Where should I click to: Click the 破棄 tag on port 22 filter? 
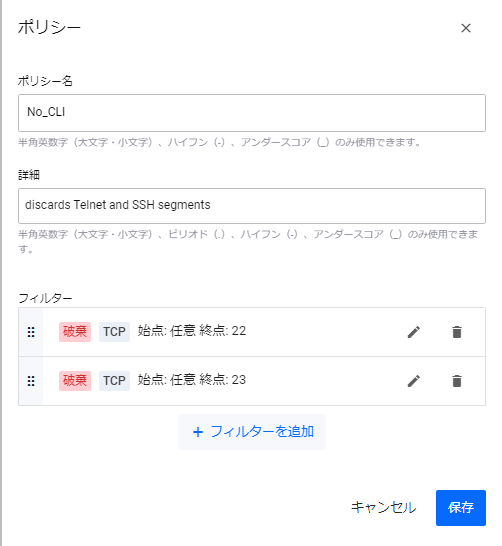(x=75, y=332)
